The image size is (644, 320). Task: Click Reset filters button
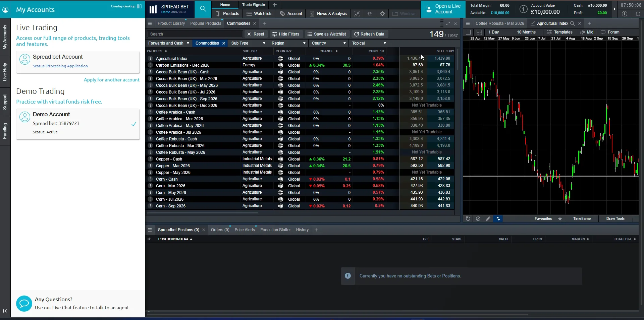[255, 34]
